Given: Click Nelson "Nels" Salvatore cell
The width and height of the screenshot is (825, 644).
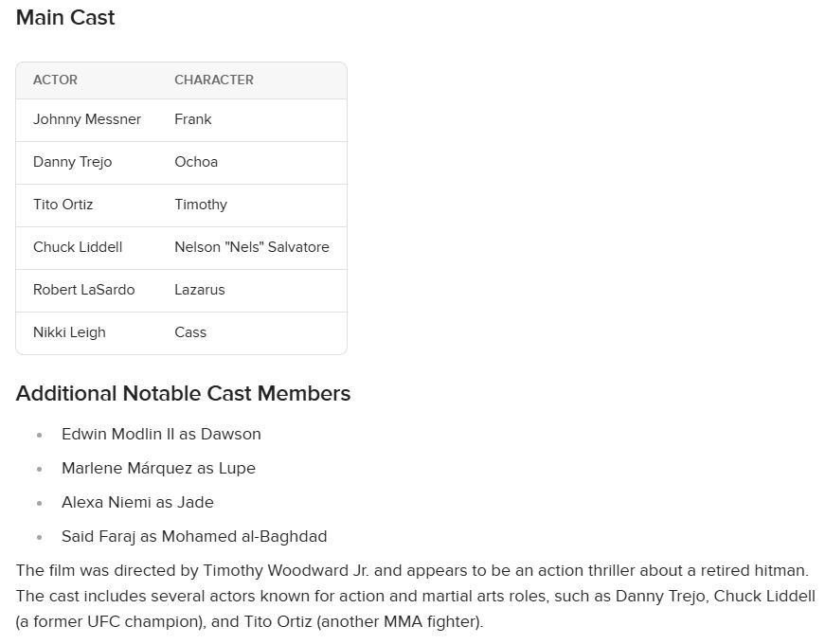Looking at the screenshot, I should click(252, 247).
